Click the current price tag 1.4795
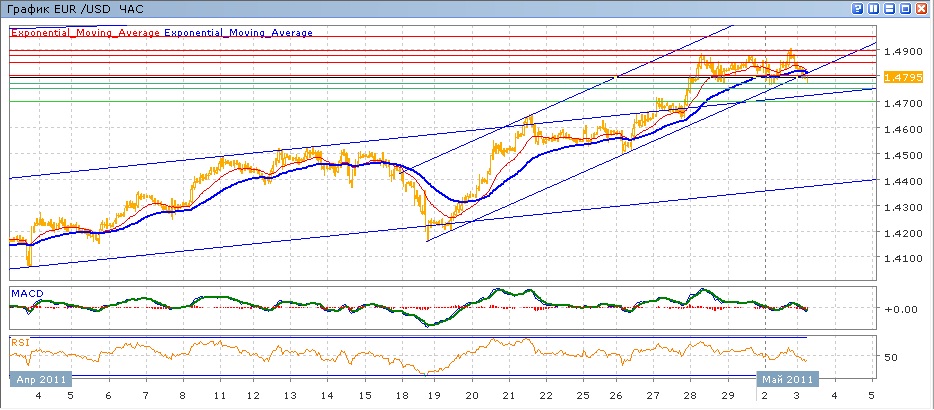The height and width of the screenshot is (410, 934). point(904,77)
